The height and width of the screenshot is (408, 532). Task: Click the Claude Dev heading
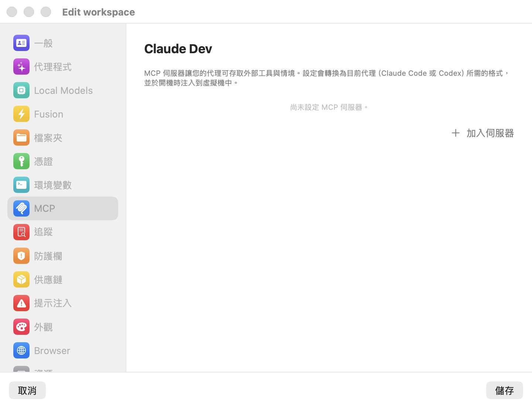[x=178, y=49]
